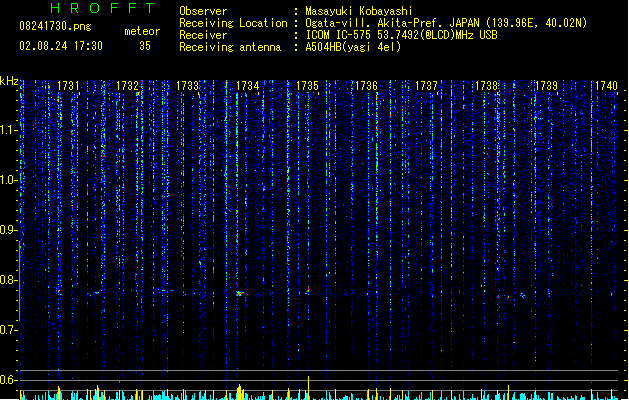The height and width of the screenshot is (400, 629).
Task: Click the 0.7 kHz axis label
Action: coord(8,330)
